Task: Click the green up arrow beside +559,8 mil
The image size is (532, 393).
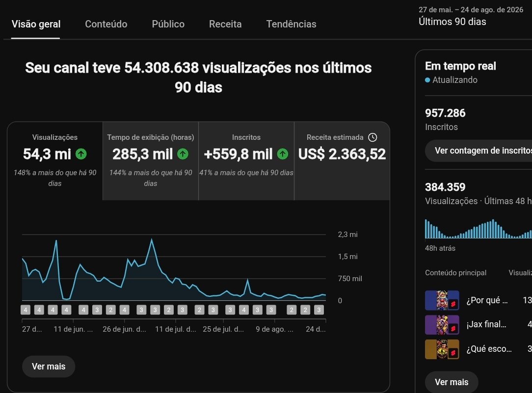Action: 282,154
